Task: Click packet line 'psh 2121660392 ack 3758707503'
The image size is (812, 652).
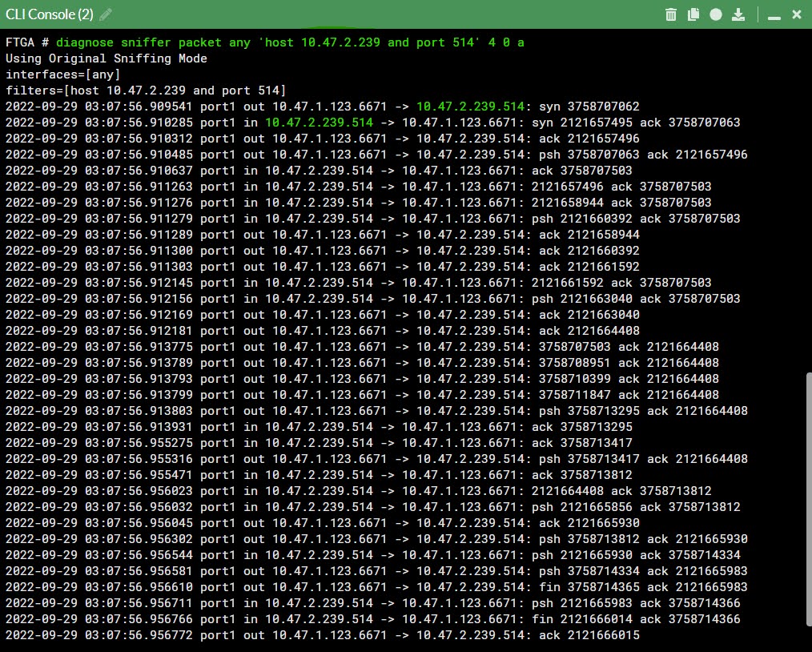Action: (373, 219)
